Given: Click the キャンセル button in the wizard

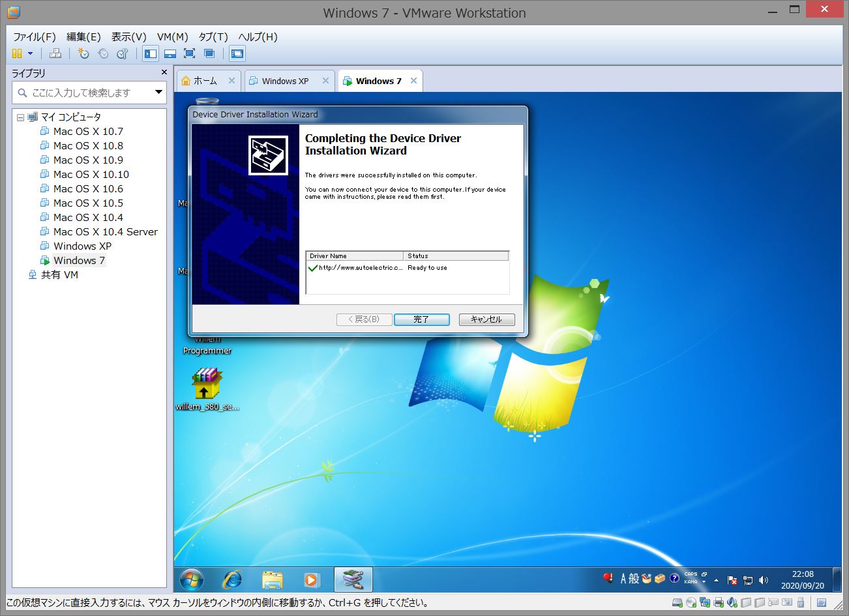Looking at the screenshot, I should tap(486, 319).
